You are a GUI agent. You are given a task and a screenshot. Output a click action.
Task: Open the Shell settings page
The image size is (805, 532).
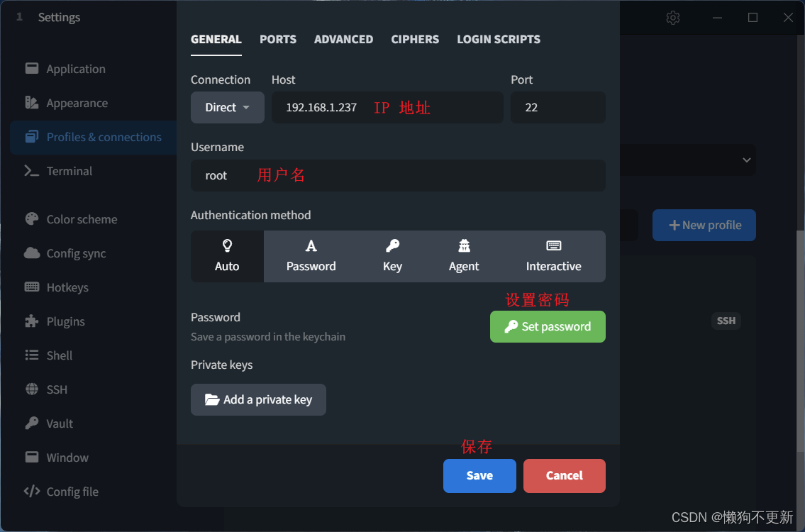60,355
